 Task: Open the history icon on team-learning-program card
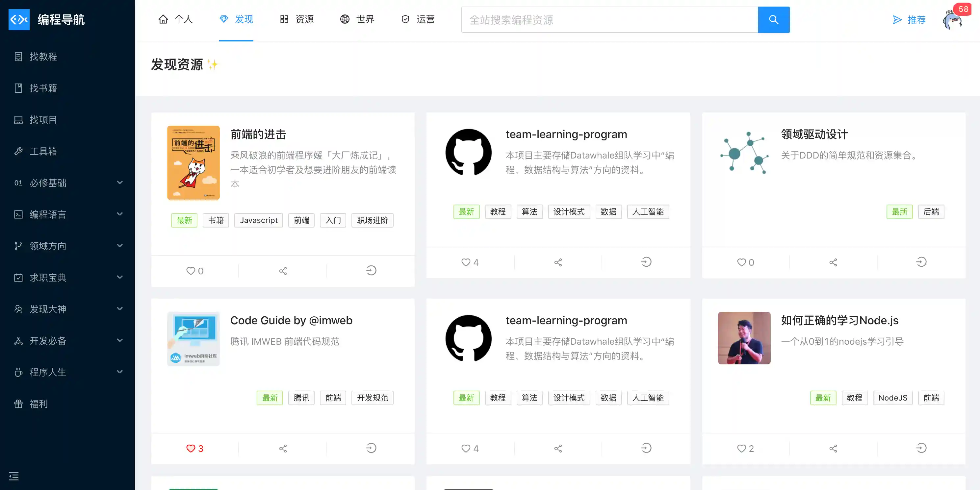646,262
